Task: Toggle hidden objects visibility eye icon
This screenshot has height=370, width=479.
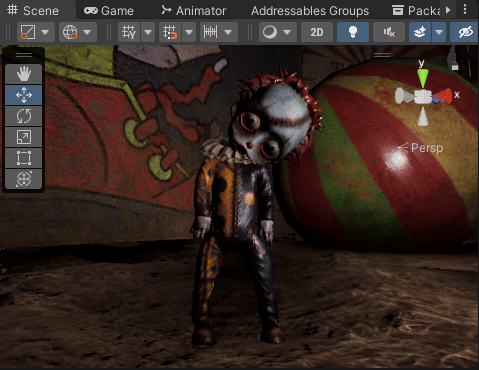Action: 465,32
